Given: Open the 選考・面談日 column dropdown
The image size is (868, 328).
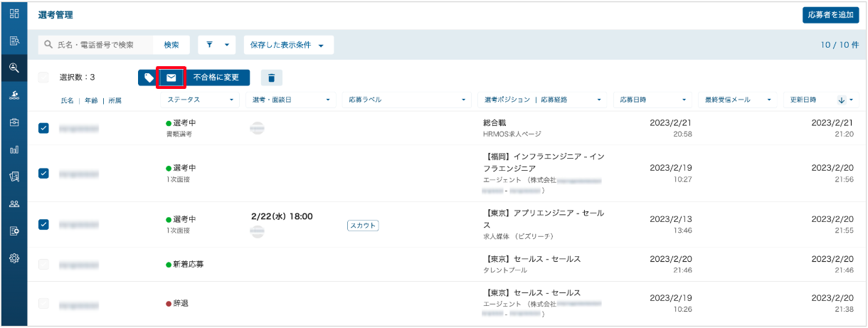Looking at the screenshot, I should (290, 100).
